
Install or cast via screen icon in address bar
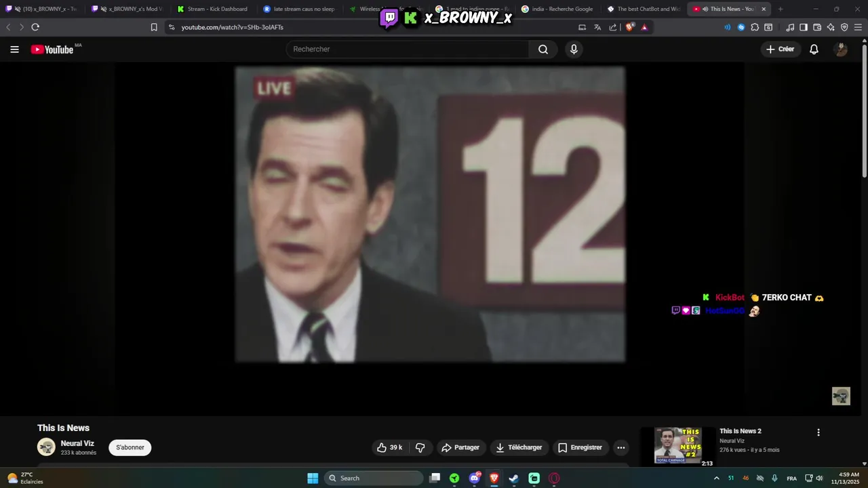point(582,27)
